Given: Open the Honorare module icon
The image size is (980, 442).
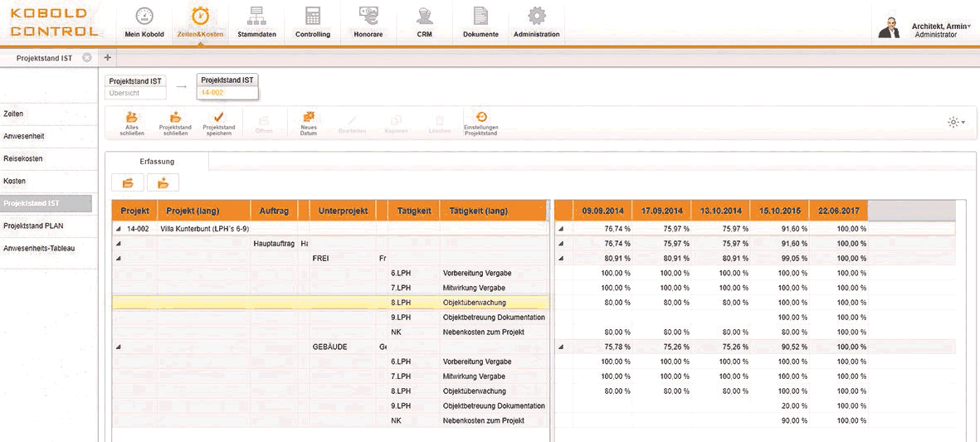Looking at the screenshot, I should click(368, 17).
